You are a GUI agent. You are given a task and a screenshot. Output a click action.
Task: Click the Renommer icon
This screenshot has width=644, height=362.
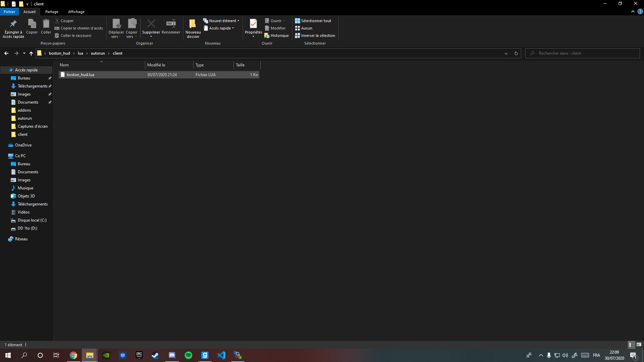point(171,26)
